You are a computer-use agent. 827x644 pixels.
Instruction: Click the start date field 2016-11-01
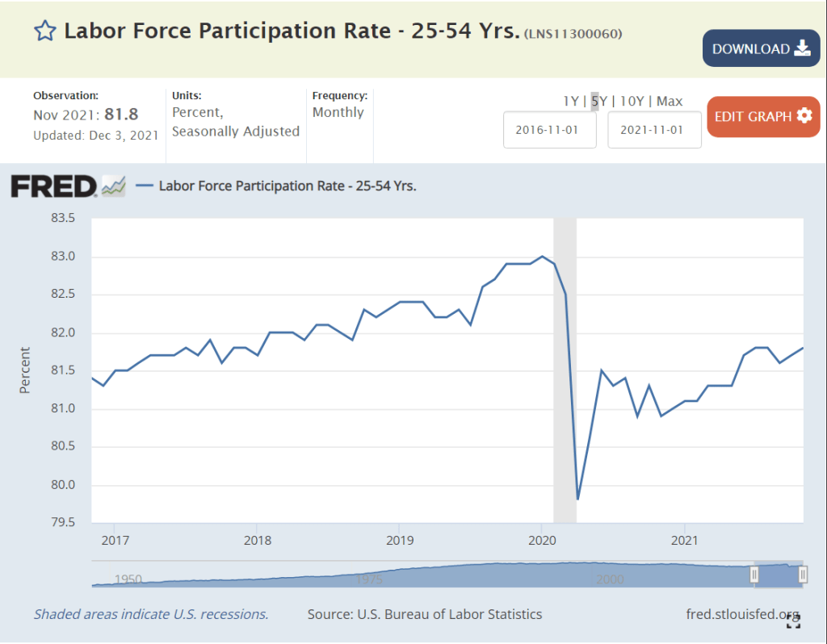coord(549,130)
